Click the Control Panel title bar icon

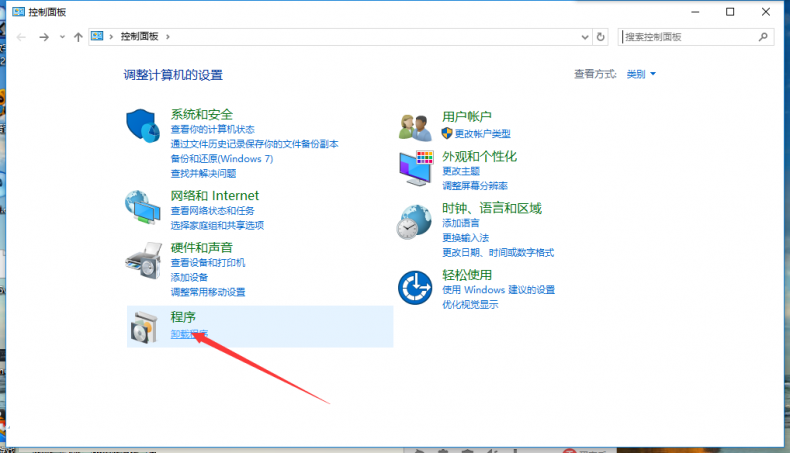[19, 12]
